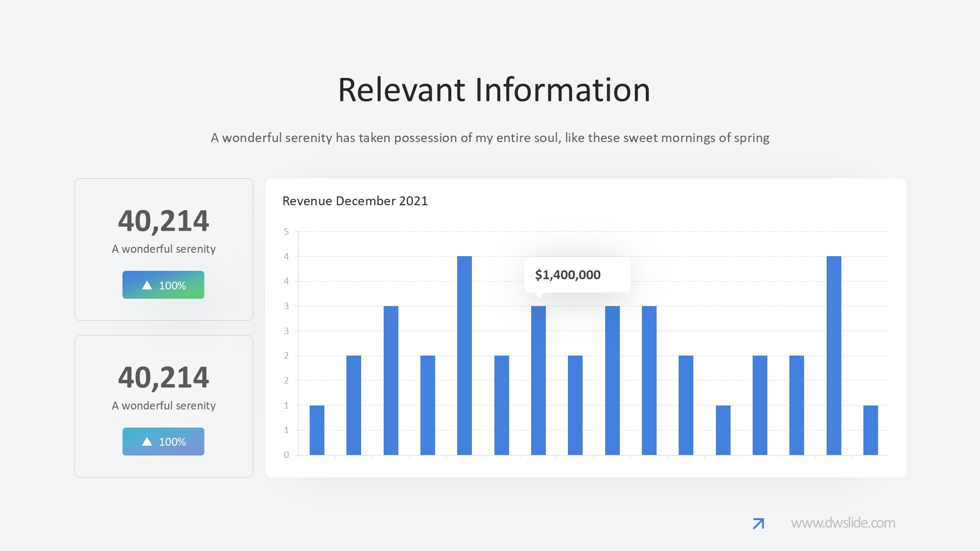
Task: Open the www.dwslide.com link
Action: point(843,523)
